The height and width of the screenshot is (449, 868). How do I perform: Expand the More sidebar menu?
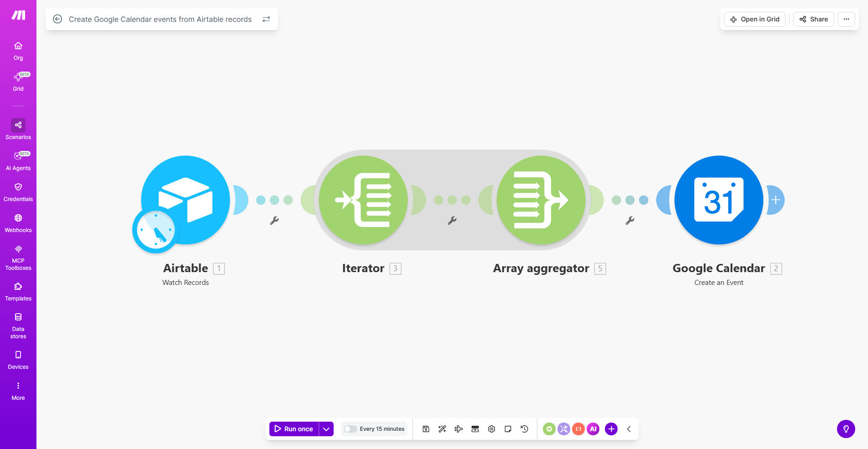pos(18,391)
